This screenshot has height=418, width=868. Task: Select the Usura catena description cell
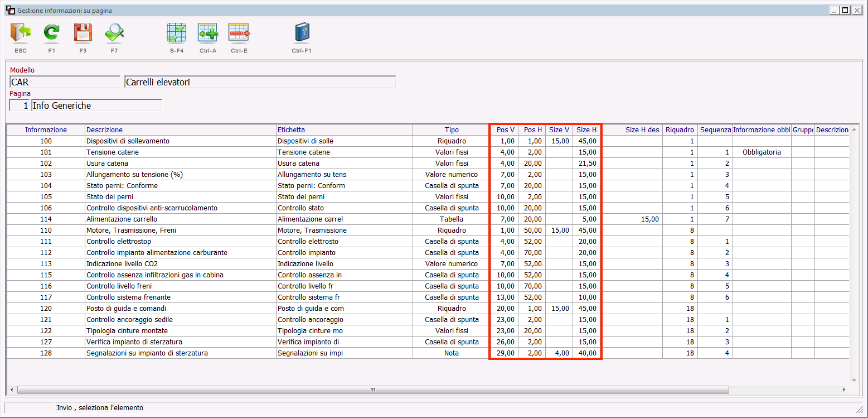point(181,164)
